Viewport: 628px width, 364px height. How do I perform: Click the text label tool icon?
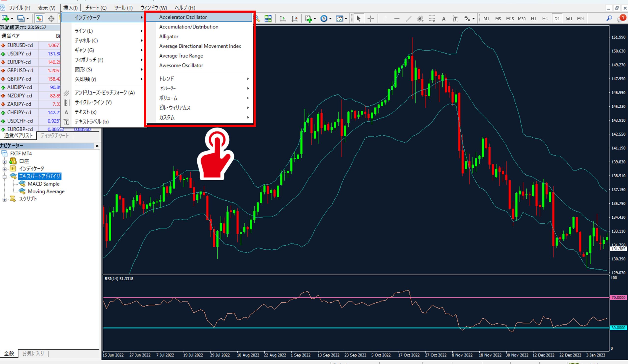pos(455,19)
